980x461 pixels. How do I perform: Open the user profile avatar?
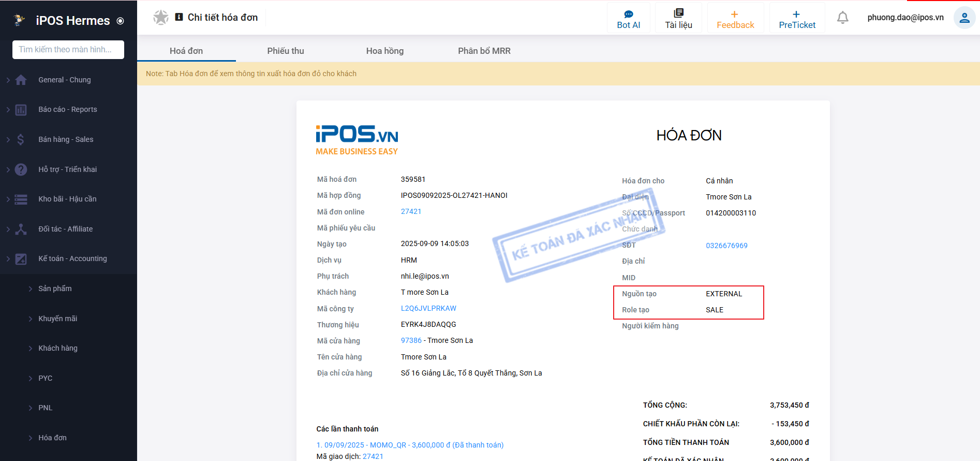[964, 18]
